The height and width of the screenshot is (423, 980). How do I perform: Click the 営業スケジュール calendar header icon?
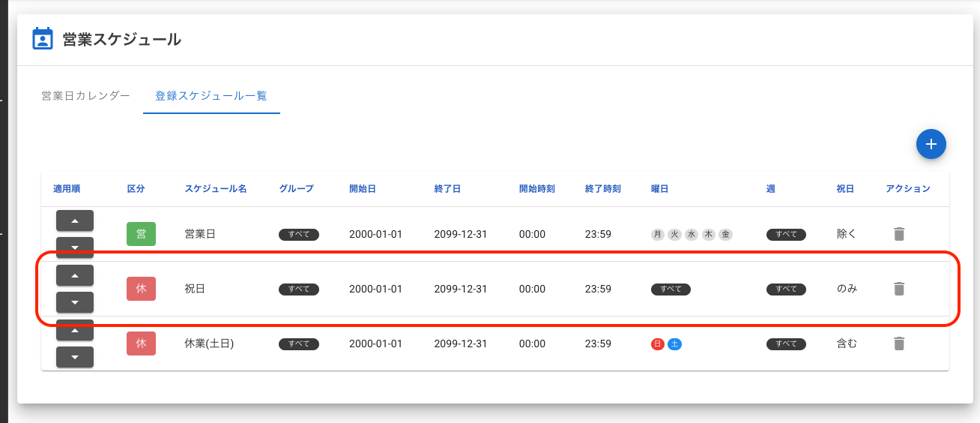(43, 39)
